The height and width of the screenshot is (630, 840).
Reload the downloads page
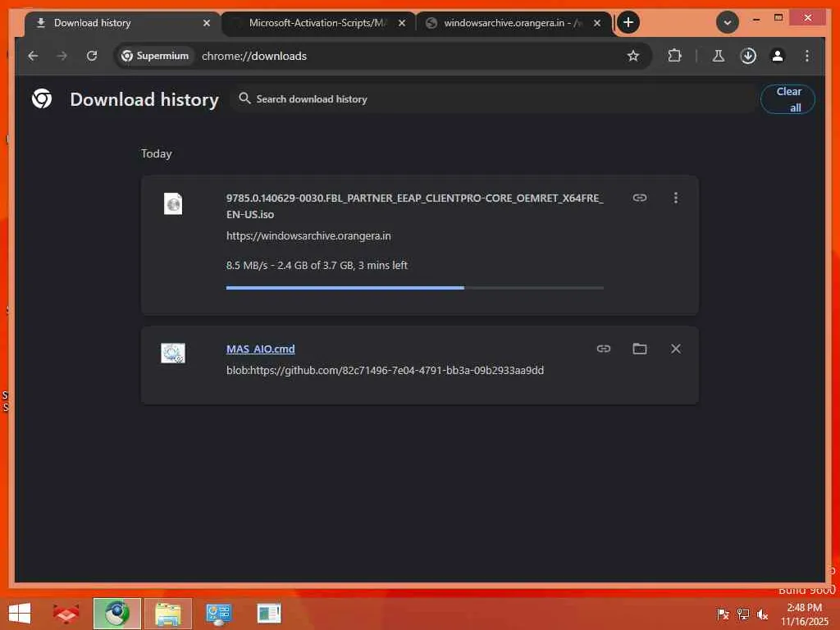point(92,56)
